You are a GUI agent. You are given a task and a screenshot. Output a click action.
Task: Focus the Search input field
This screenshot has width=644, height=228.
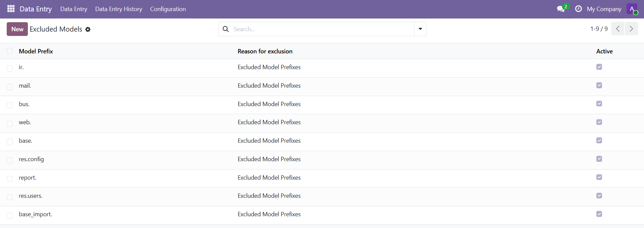coord(322,29)
